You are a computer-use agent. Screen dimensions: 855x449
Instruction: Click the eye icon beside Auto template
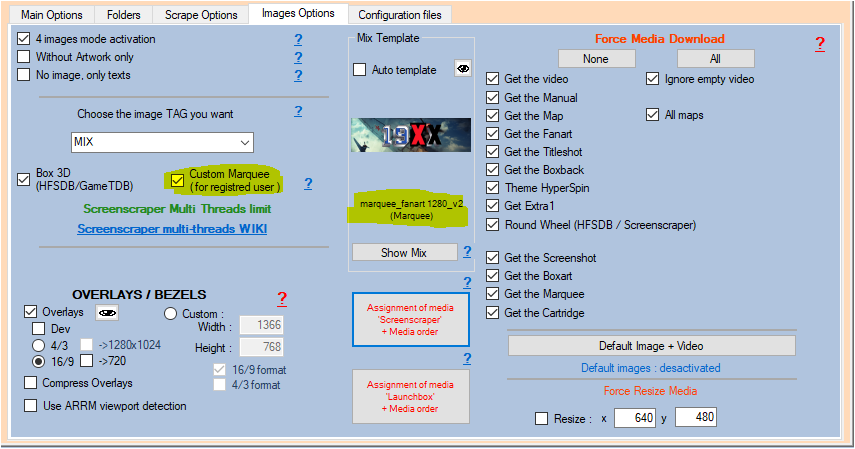click(463, 69)
